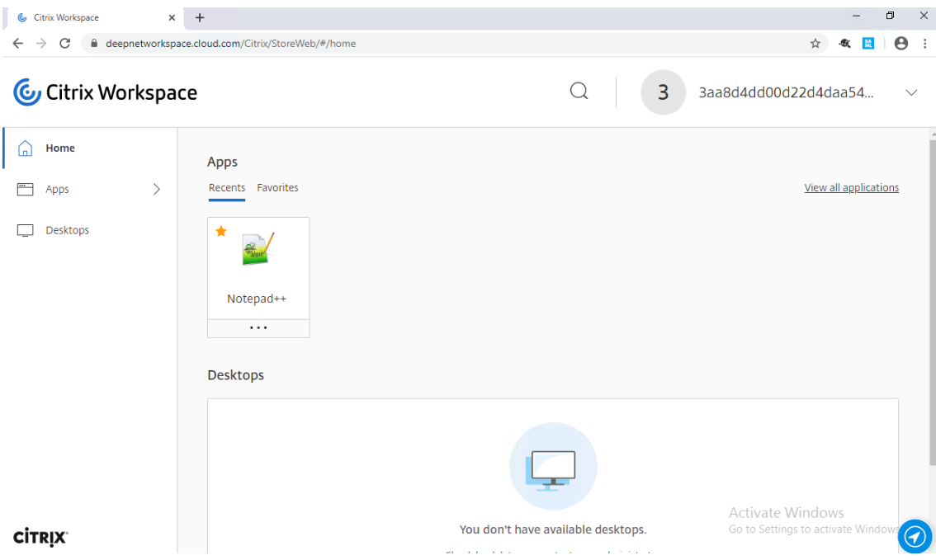Go to Desktops in sidebar
The image size is (936, 560).
67,230
